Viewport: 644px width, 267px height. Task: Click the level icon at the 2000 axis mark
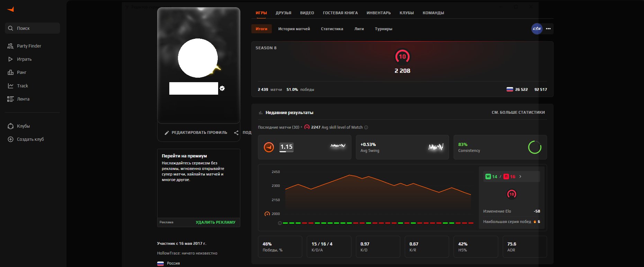(267, 214)
